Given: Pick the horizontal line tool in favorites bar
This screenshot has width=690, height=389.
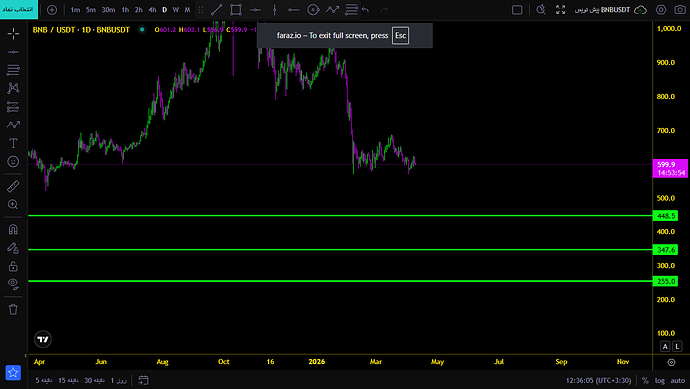Looking at the screenshot, I should point(255,10).
